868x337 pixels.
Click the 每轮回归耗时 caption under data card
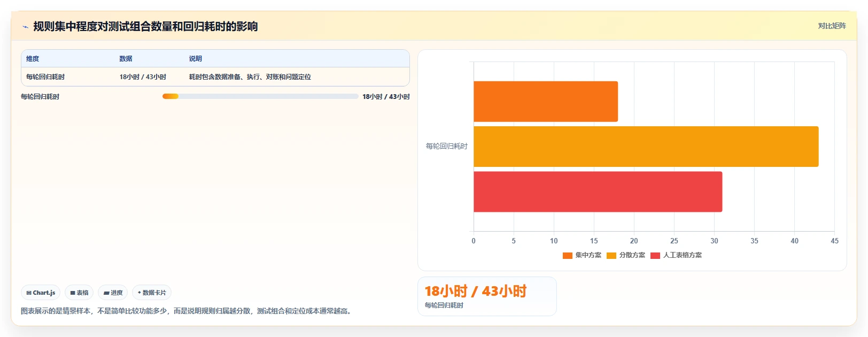(x=444, y=305)
